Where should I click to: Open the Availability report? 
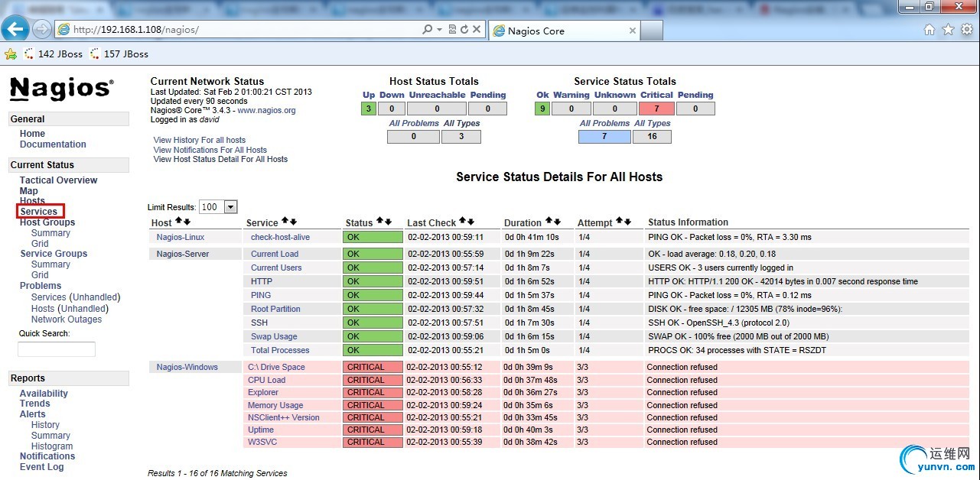[x=44, y=394]
